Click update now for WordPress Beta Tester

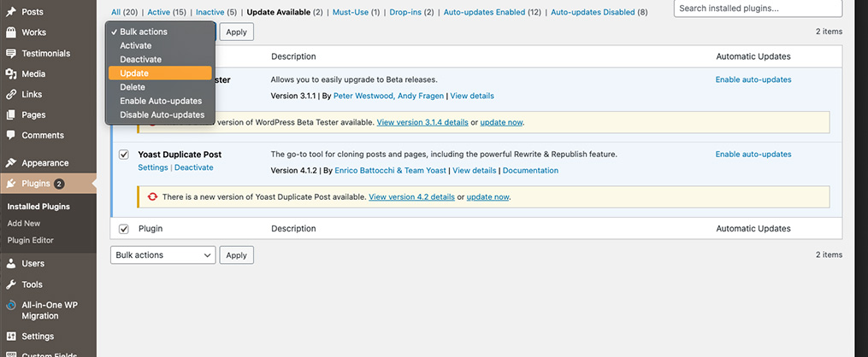pyautogui.click(x=501, y=122)
